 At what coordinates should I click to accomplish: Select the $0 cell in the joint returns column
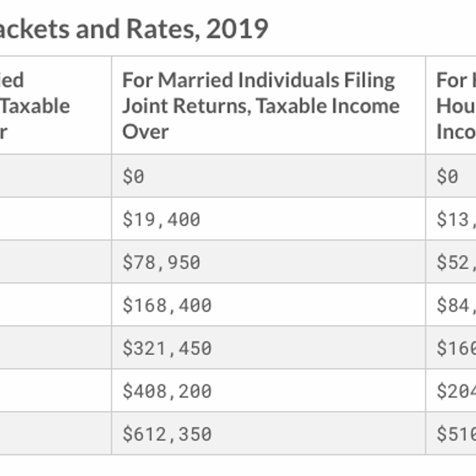[133, 176]
